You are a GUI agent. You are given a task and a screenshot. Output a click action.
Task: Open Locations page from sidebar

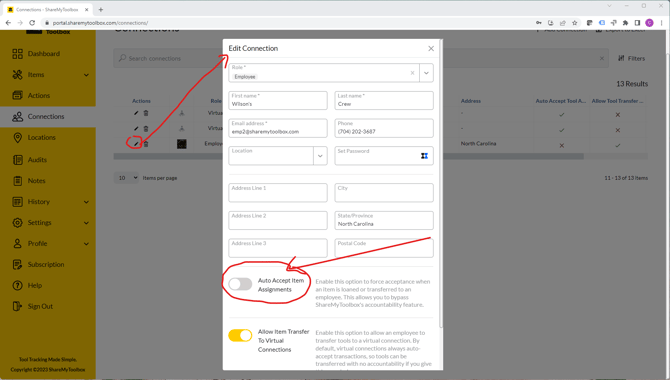point(41,138)
